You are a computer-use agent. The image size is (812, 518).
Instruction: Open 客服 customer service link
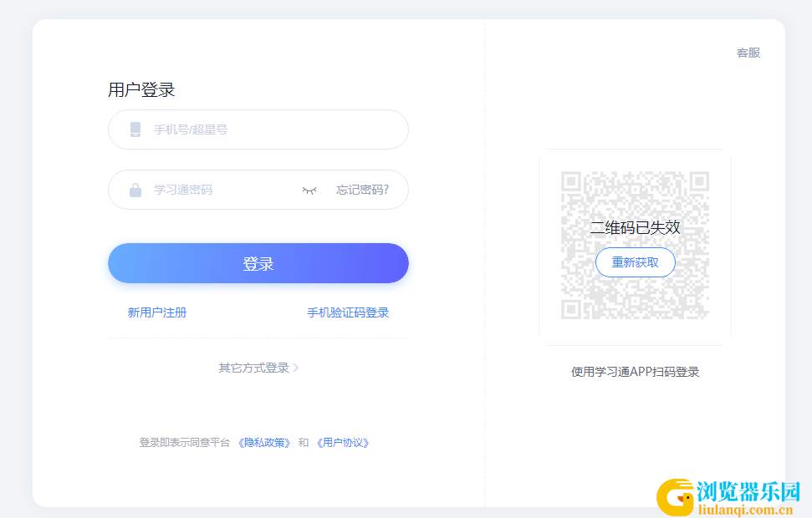(x=748, y=53)
